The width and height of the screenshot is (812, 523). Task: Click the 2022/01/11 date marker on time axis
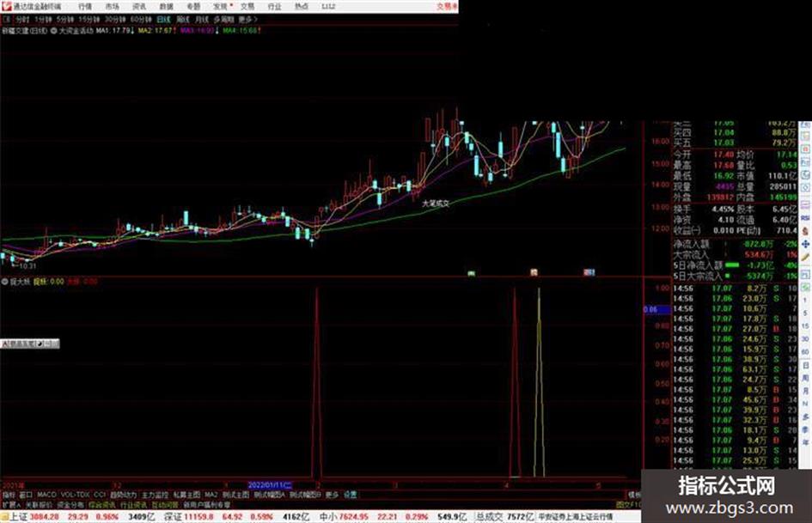(270, 485)
